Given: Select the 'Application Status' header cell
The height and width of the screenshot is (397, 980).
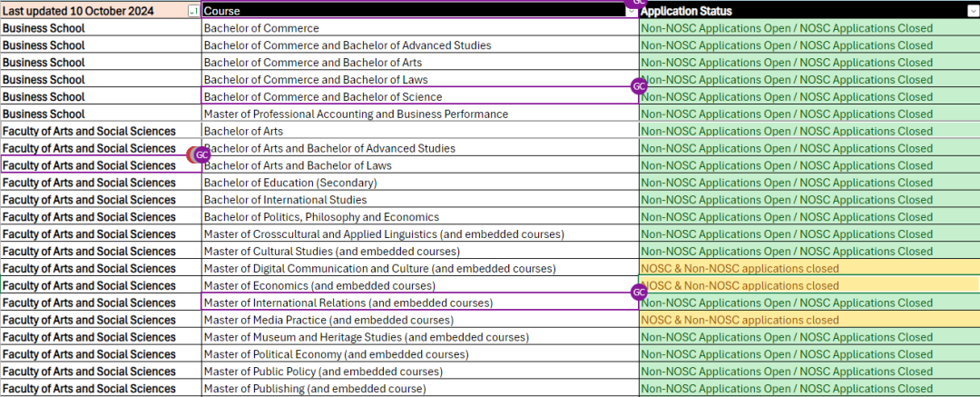Looking at the screenshot, I should (x=809, y=11).
